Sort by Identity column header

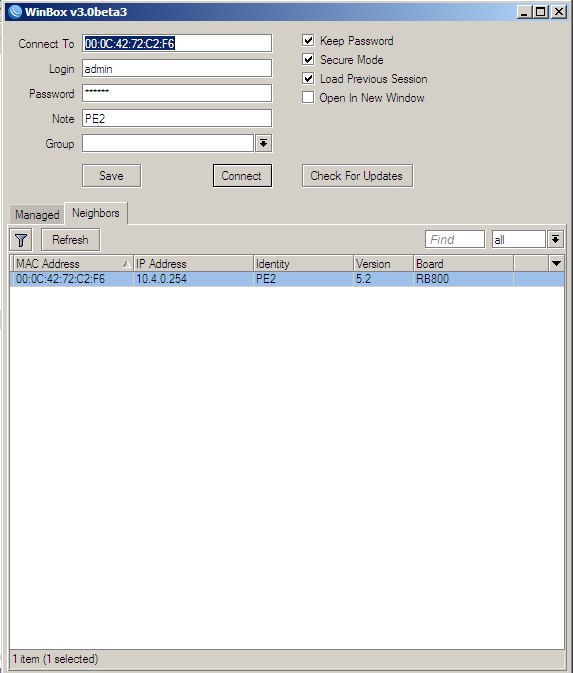point(303,263)
